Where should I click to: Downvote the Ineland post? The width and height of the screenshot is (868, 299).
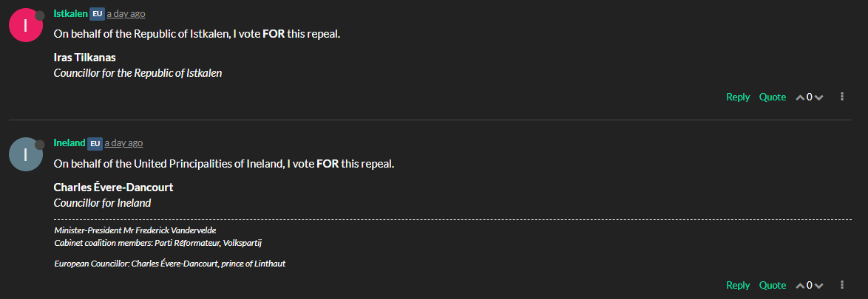tap(818, 286)
